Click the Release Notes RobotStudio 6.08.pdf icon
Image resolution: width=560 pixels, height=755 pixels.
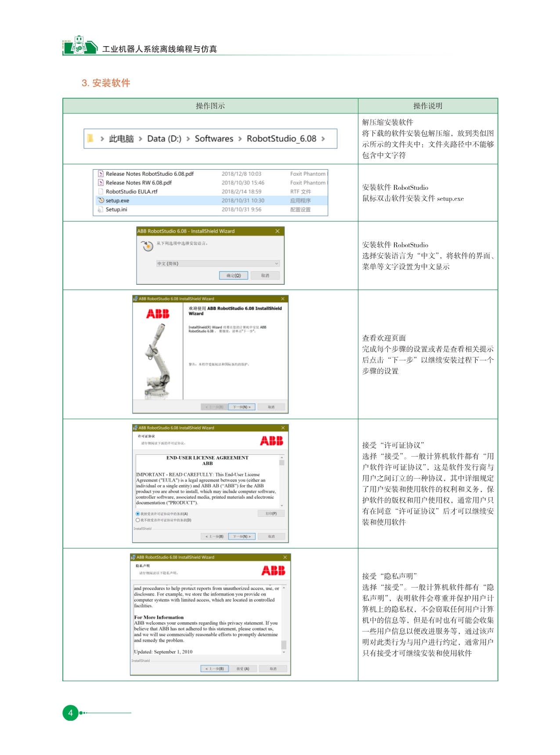pos(101,174)
